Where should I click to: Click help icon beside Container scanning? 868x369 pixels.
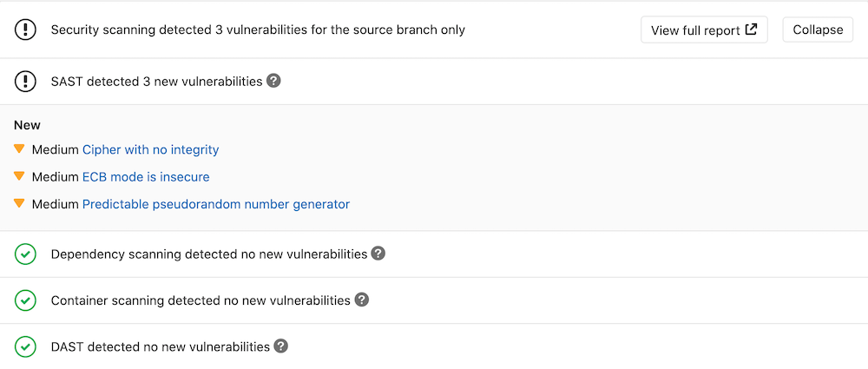coord(362,300)
